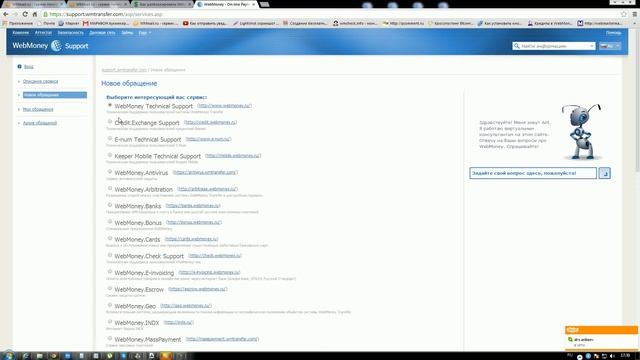Open the Gmail bookmark in bookmarks bar
The image size is (640, 360).
tap(106, 23)
